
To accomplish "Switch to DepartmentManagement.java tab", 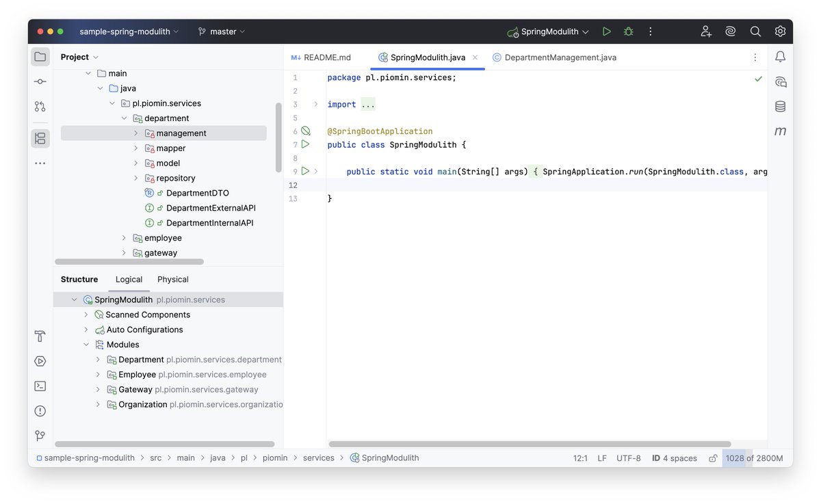I will [x=554, y=57].
